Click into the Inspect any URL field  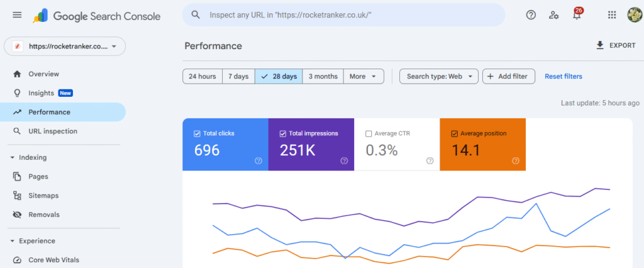344,15
